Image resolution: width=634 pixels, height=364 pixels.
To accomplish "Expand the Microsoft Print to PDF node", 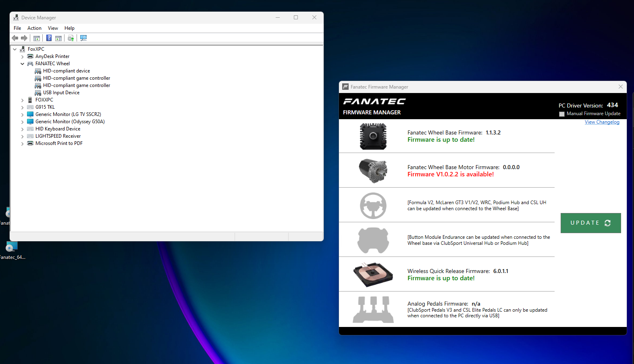I will tap(23, 144).
